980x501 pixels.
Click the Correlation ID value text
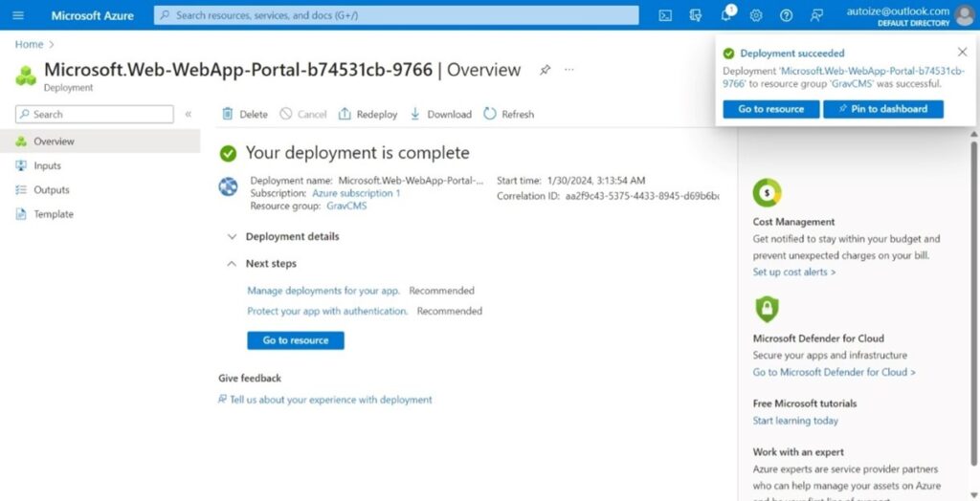pyautogui.click(x=642, y=196)
